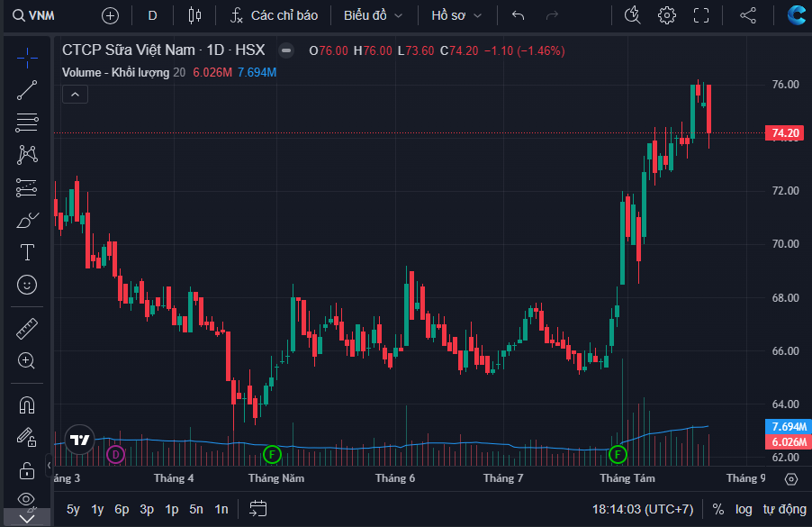Choose the ruler measure tool
812x527 pixels.
(x=27, y=329)
